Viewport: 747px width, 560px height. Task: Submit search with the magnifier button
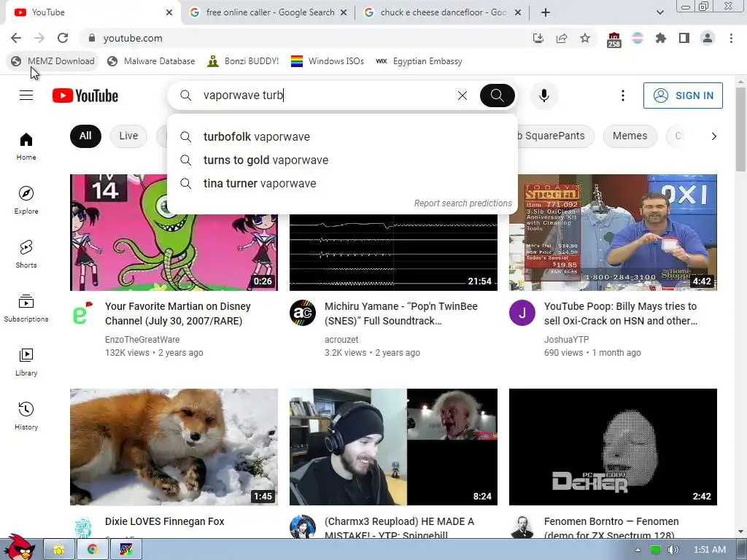(498, 96)
